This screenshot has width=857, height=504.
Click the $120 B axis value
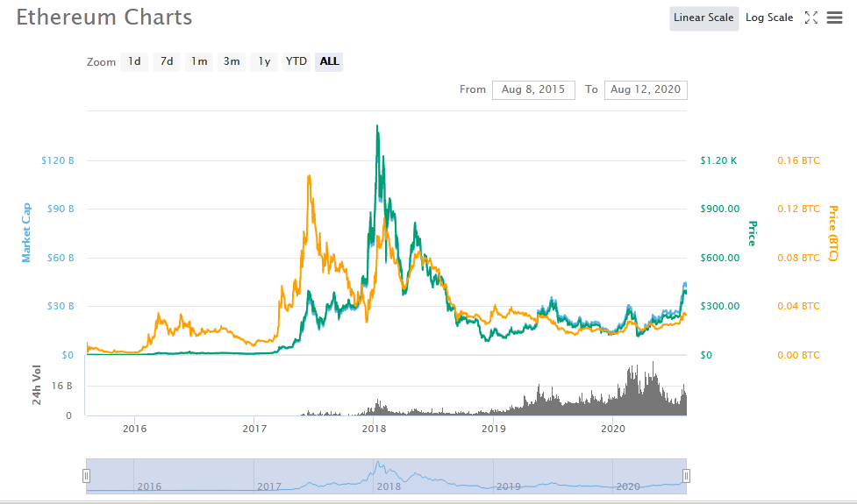(57, 160)
